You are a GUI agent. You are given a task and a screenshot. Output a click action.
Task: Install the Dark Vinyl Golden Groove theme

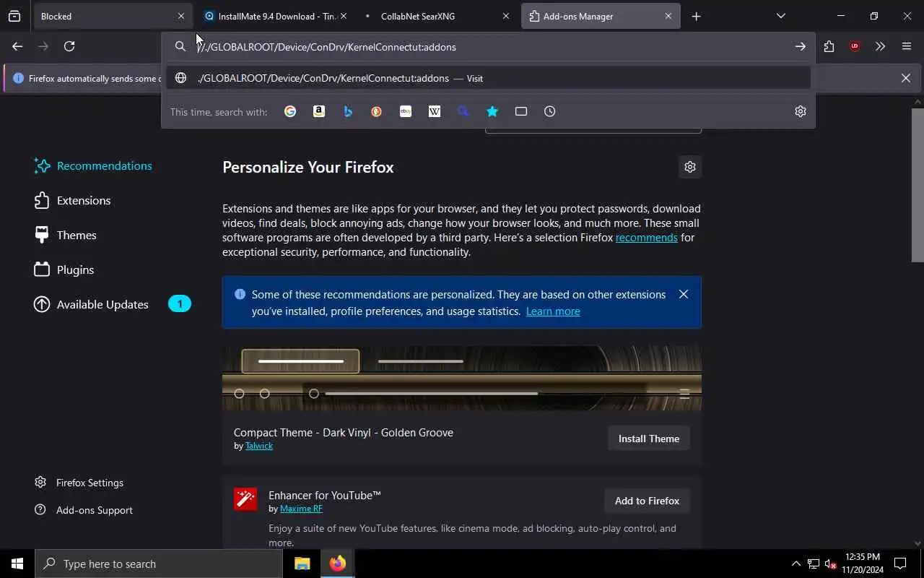(x=649, y=439)
